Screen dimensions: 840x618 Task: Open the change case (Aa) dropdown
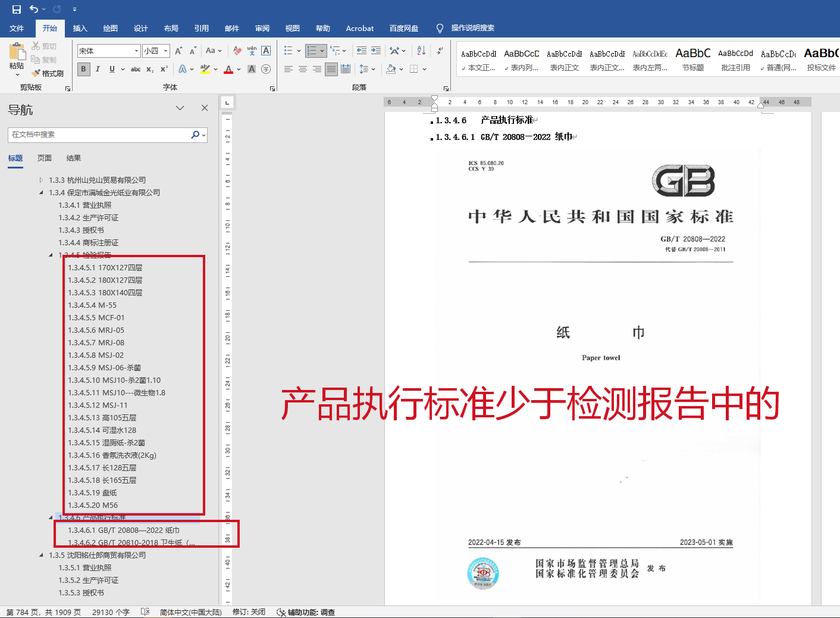pos(213,51)
